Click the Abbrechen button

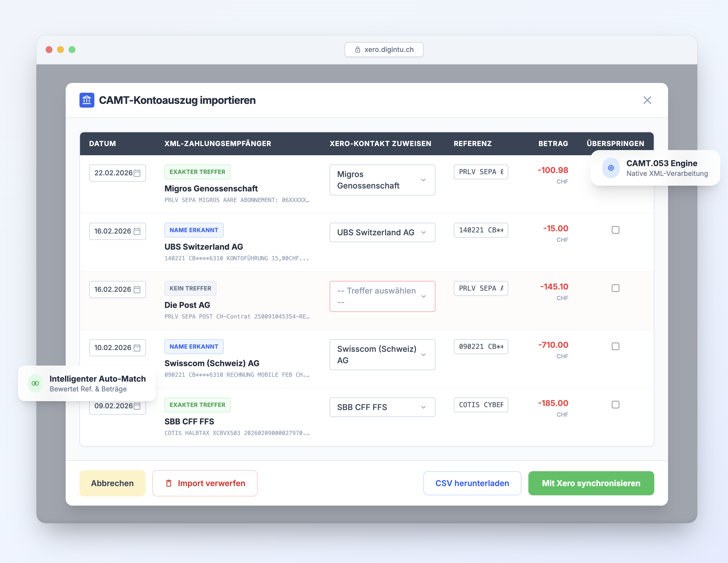coord(112,483)
